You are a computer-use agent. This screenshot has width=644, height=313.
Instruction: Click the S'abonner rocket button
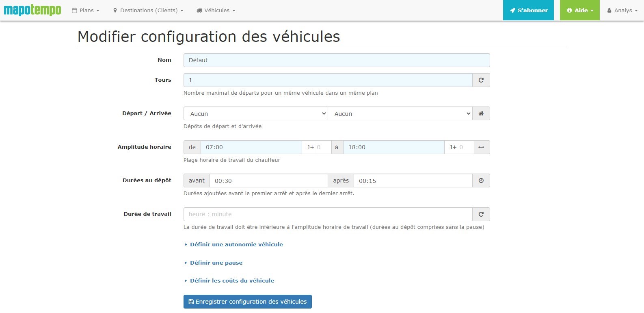tap(528, 10)
